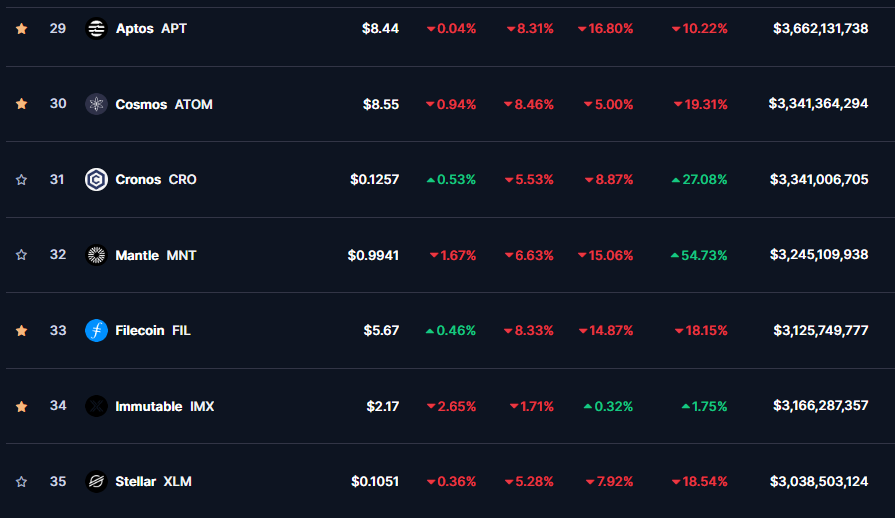Click the Filecoin logo icon
The width and height of the screenshot is (895, 518).
pos(96,330)
